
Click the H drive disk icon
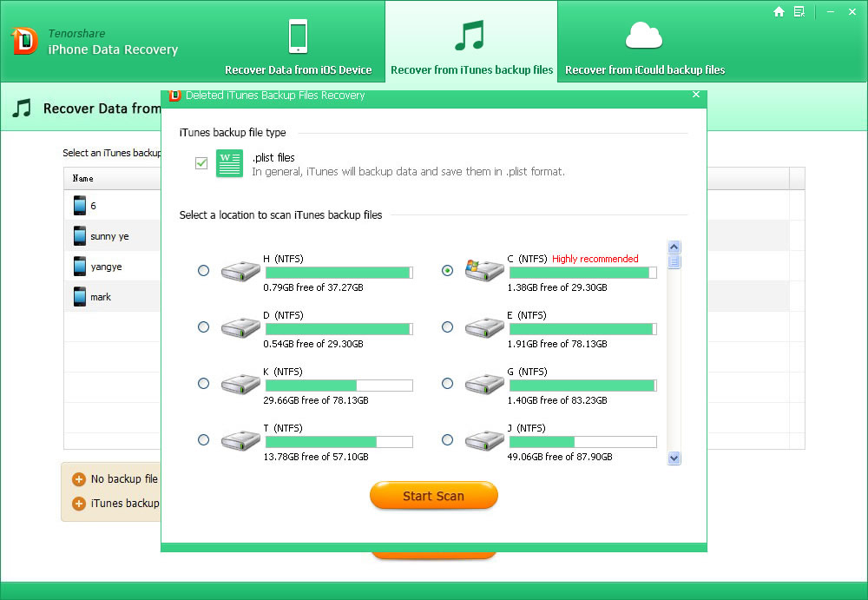240,271
